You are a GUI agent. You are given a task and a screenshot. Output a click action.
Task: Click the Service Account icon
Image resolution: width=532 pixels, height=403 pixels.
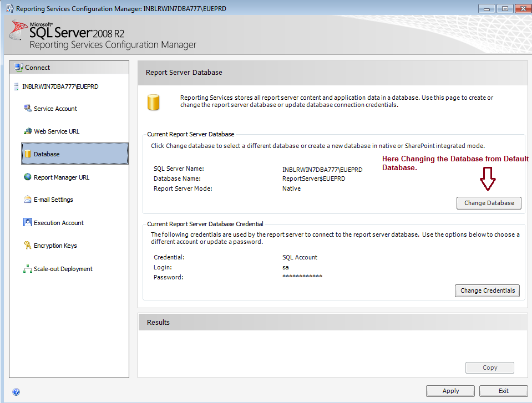pyautogui.click(x=28, y=109)
